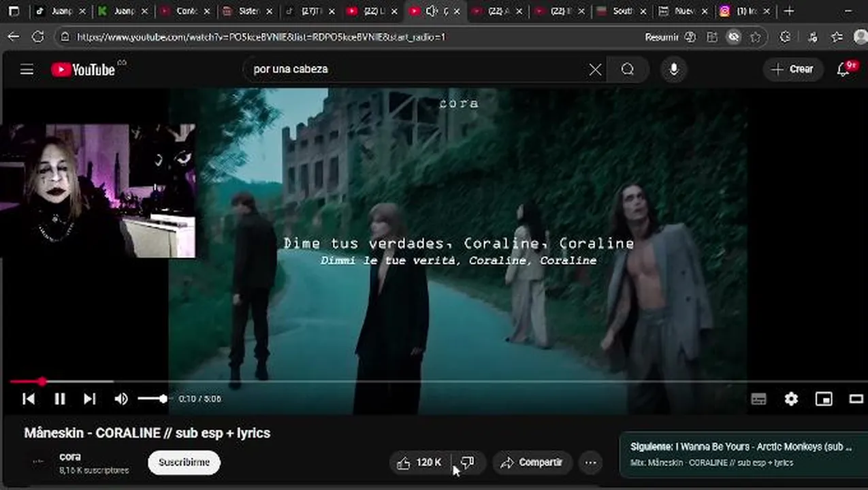
Task: Mute the active tab's audio icon
Action: 431,12
